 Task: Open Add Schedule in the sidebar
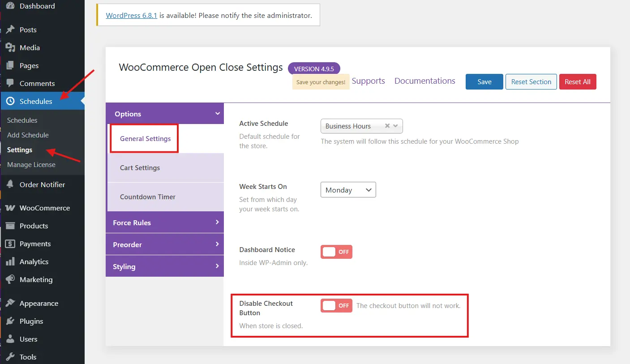click(28, 135)
